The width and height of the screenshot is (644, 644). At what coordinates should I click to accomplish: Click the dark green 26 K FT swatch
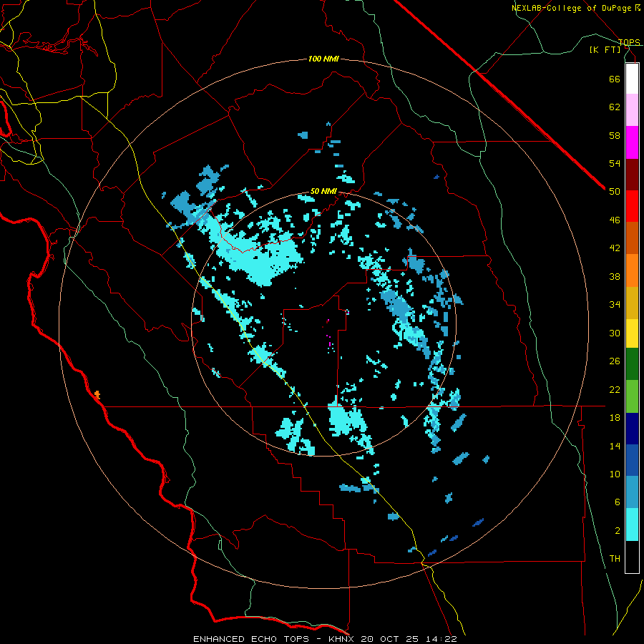tap(632, 364)
